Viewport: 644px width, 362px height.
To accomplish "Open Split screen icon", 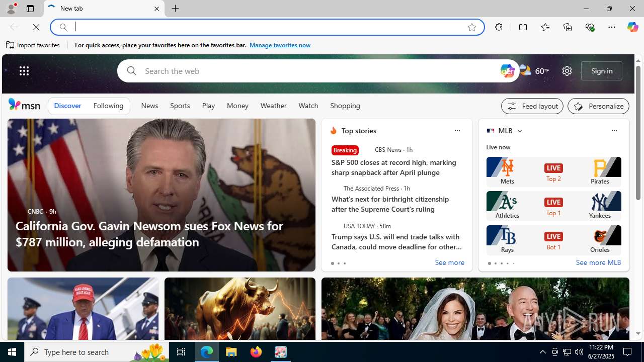I will [523, 27].
